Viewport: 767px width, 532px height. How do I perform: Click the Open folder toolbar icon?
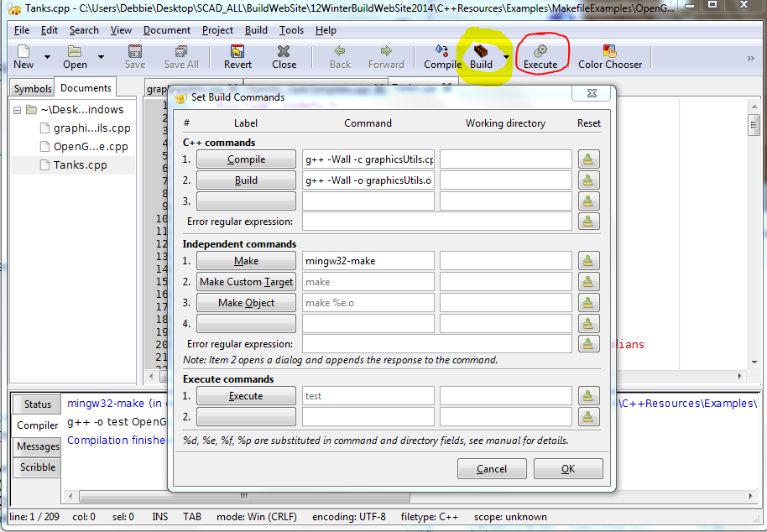pyautogui.click(x=75, y=52)
